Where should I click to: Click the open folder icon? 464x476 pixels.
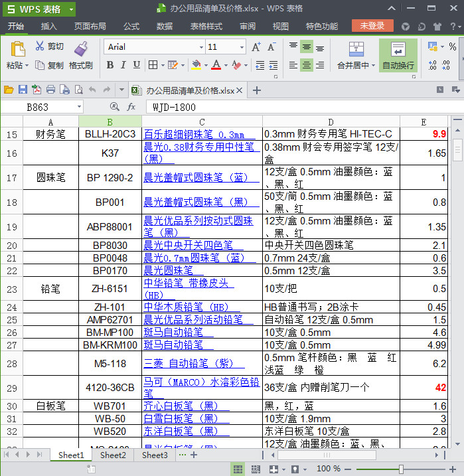[9, 90]
